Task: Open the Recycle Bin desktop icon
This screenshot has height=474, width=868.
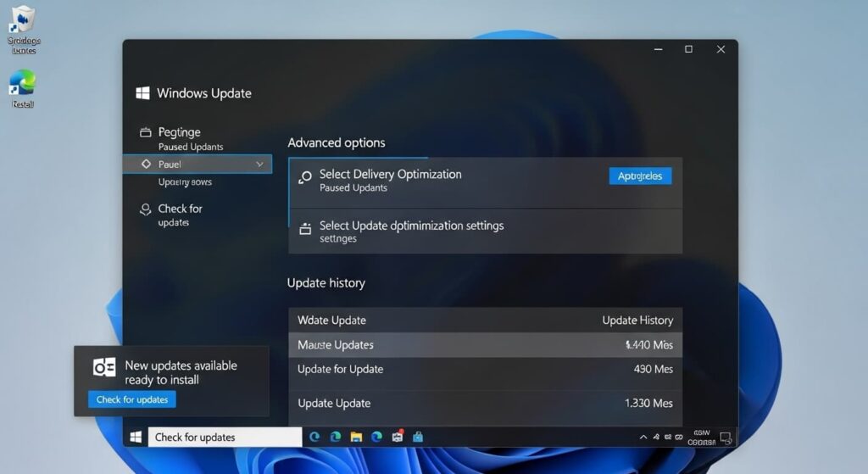Action: (x=23, y=30)
